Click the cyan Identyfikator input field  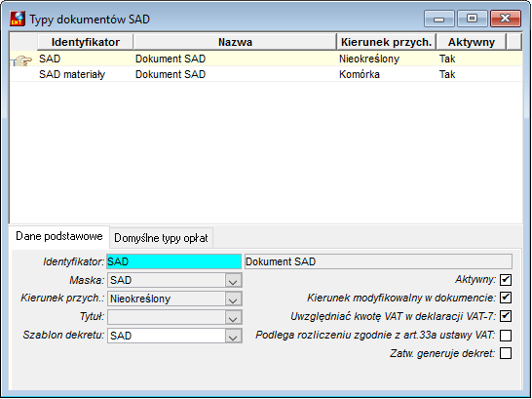(174, 261)
